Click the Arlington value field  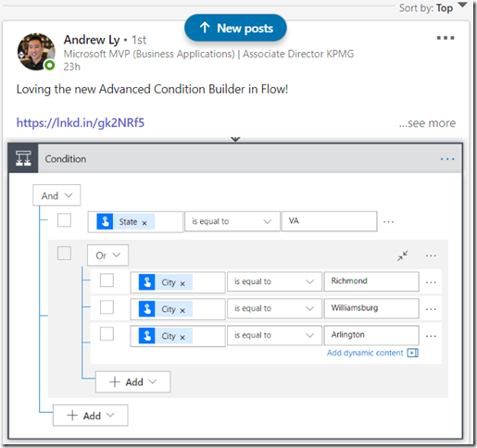(371, 335)
